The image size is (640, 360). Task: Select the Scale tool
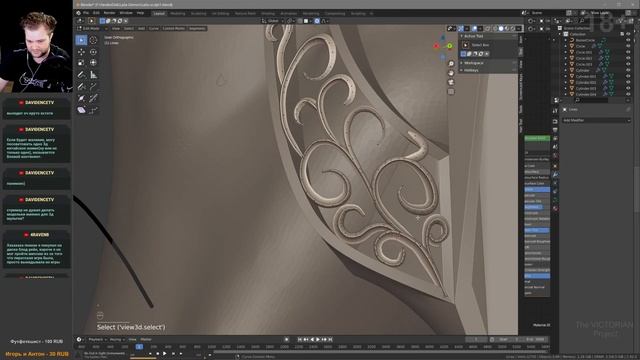pos(81,62)
